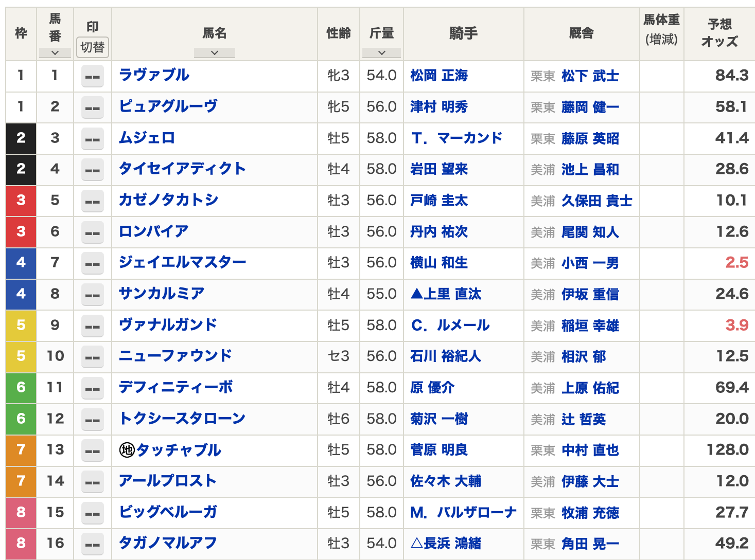This screenshot has width=755, height=560.
Task: Click the red frame 3 cell for horse 5
Action: coord(21,201)
